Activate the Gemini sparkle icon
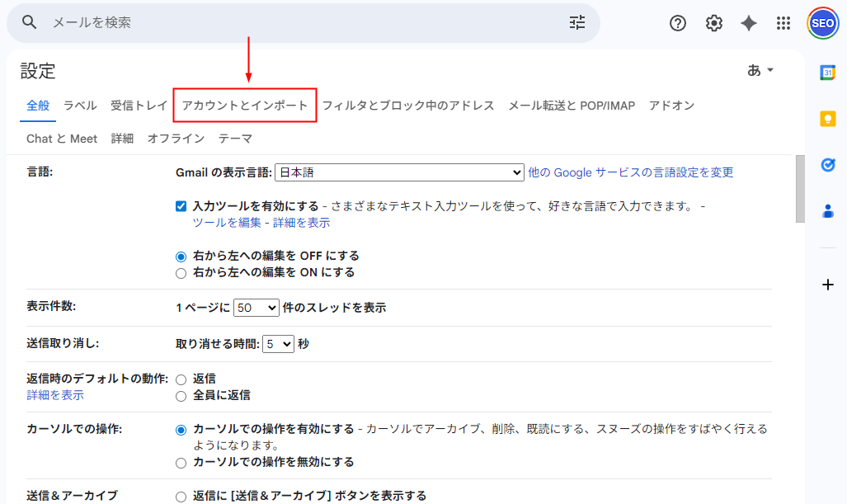The width and height of the screenshot is (847, 504). pyautogui.click(x=748, y=23)
